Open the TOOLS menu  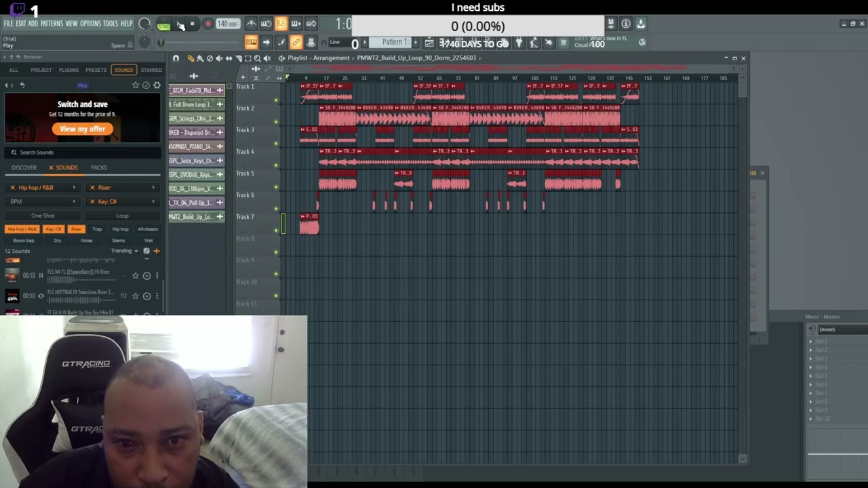click(111, 24)
